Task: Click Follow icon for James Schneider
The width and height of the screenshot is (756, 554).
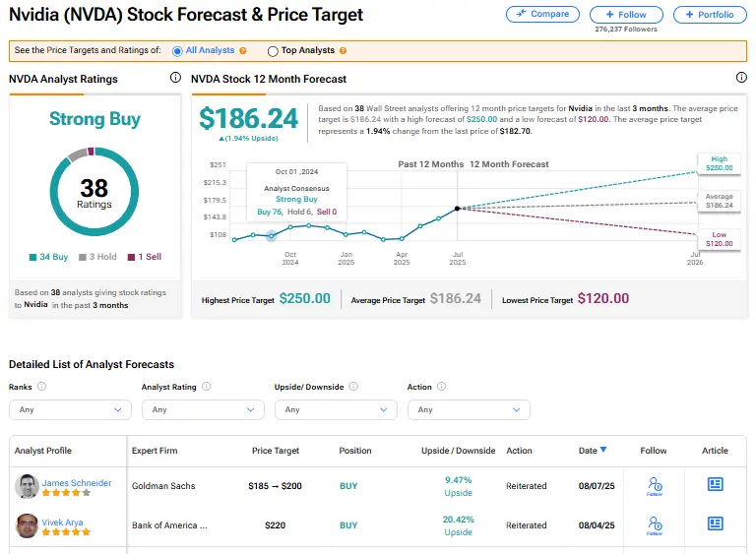Action: pyautogui.click(x=656, y=485)
